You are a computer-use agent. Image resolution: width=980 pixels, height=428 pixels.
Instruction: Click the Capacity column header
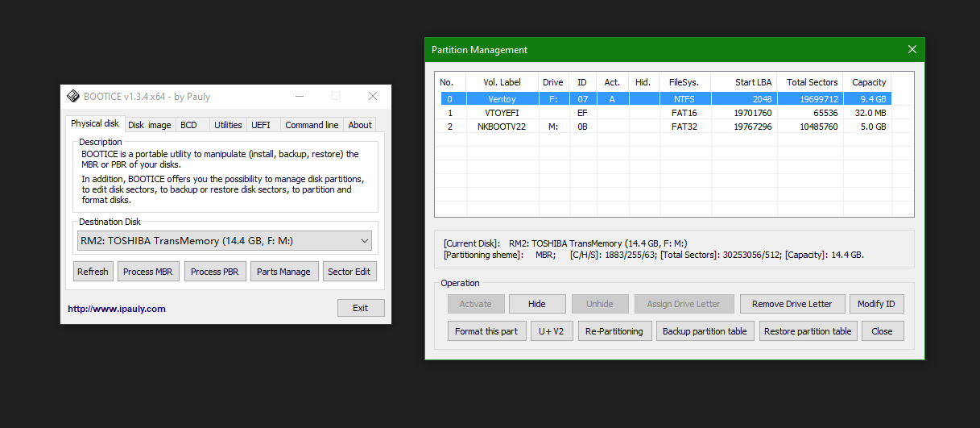pos(867,82)
